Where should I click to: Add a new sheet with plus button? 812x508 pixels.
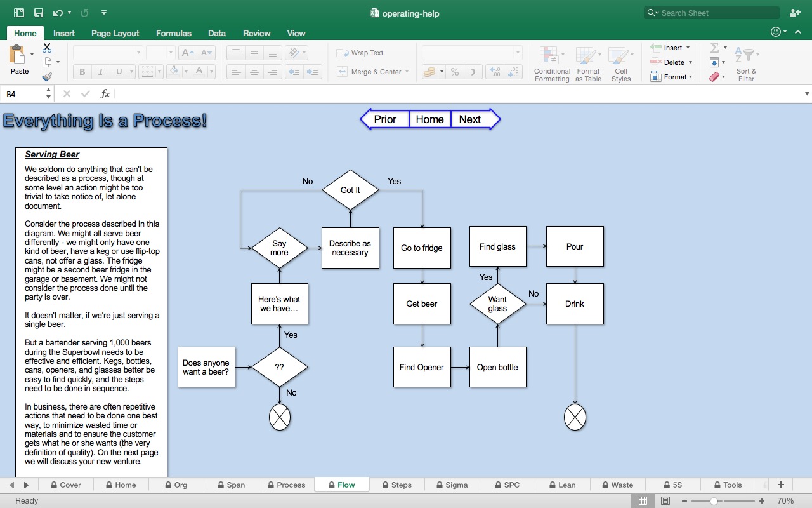tap(781, 485)
